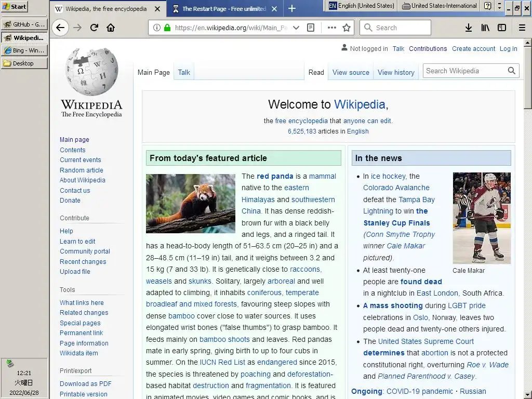Click the Roe v. Wade link

[x=487, y=365]
